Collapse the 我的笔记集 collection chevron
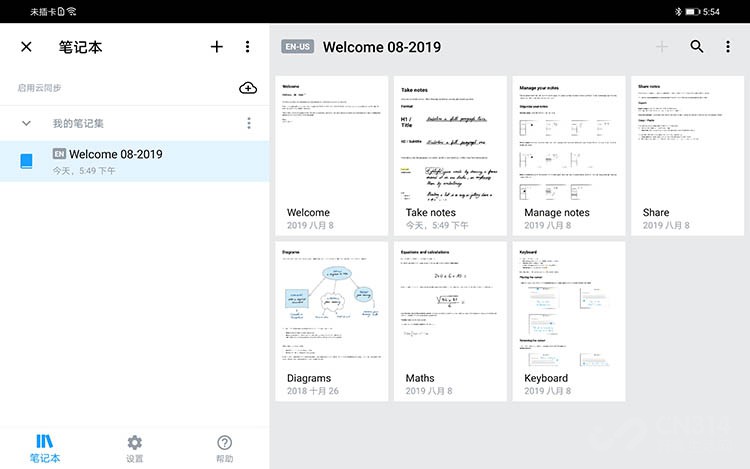The width and height of the screenshot is (750, 469). [x=26, y=123]
